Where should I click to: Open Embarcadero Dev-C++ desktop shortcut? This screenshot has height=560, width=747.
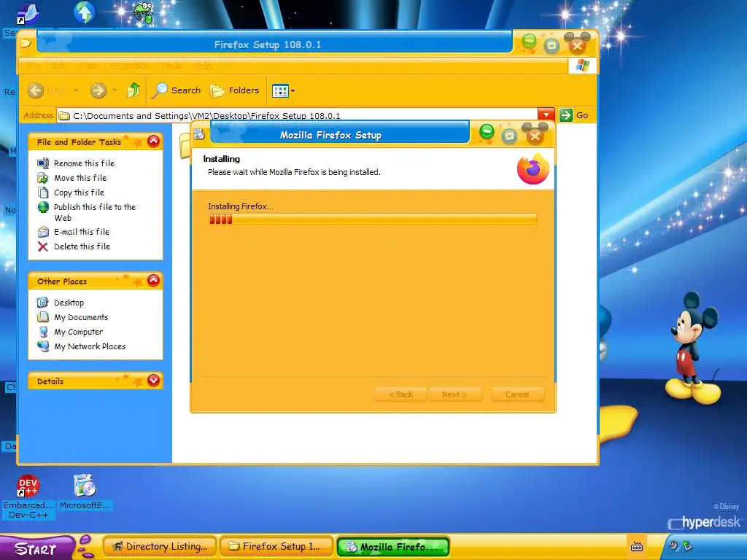pos(28,496)
